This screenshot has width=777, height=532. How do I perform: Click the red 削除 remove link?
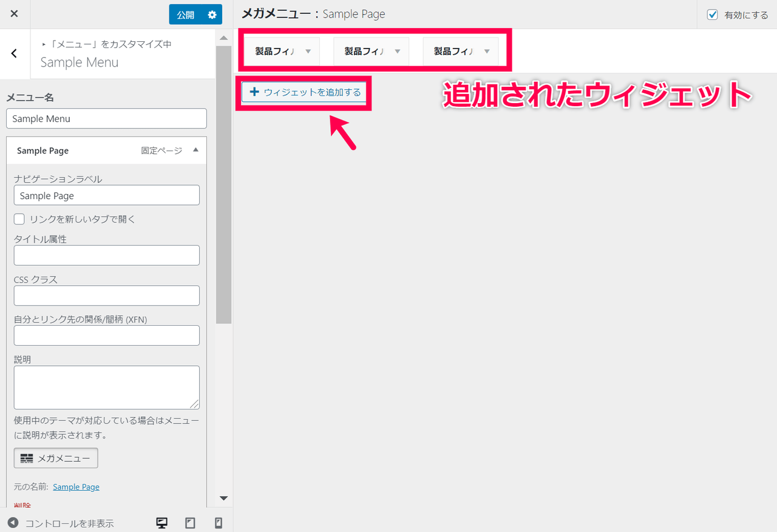pyautogui.click(x=22, y=505)
